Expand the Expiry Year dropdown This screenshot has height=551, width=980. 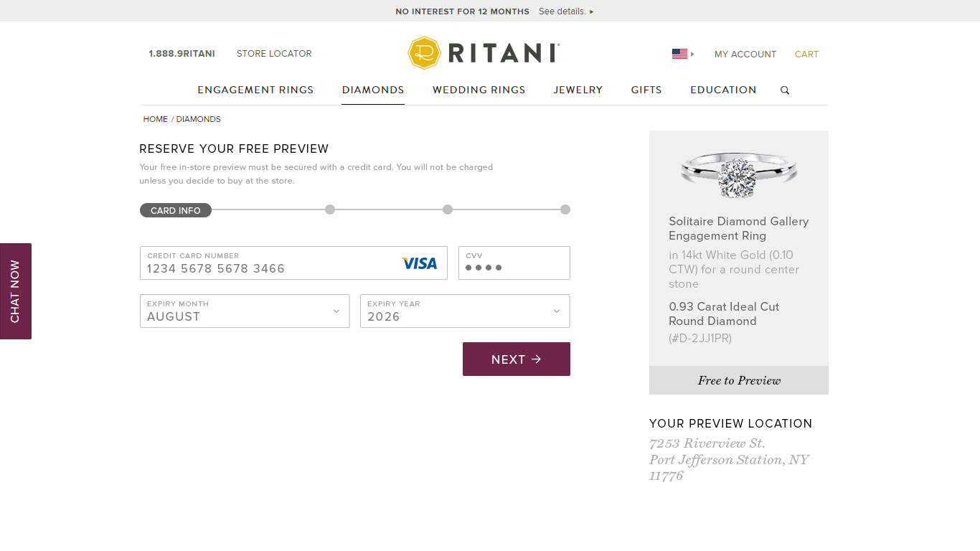coord(465,311)
